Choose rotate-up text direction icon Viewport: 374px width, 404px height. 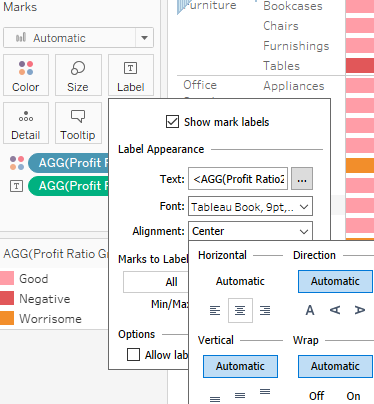coord(335,310)
